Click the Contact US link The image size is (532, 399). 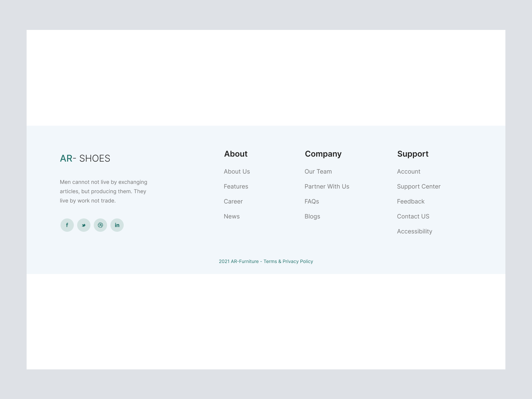pyautogui.click(x=413, y=216)
